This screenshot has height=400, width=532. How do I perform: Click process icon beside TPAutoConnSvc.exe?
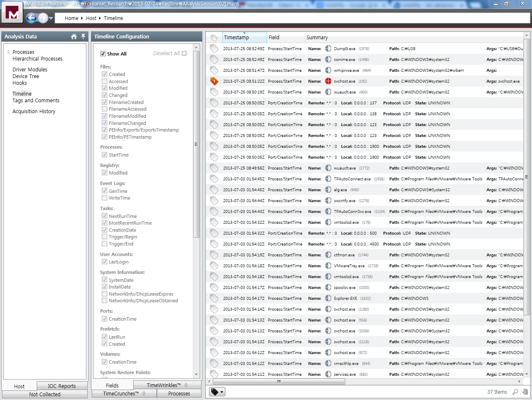[x=328, y=212]
